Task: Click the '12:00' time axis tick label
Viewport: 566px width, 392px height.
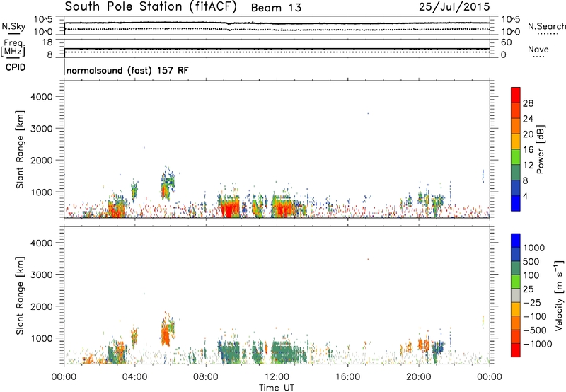Action: 277,377
